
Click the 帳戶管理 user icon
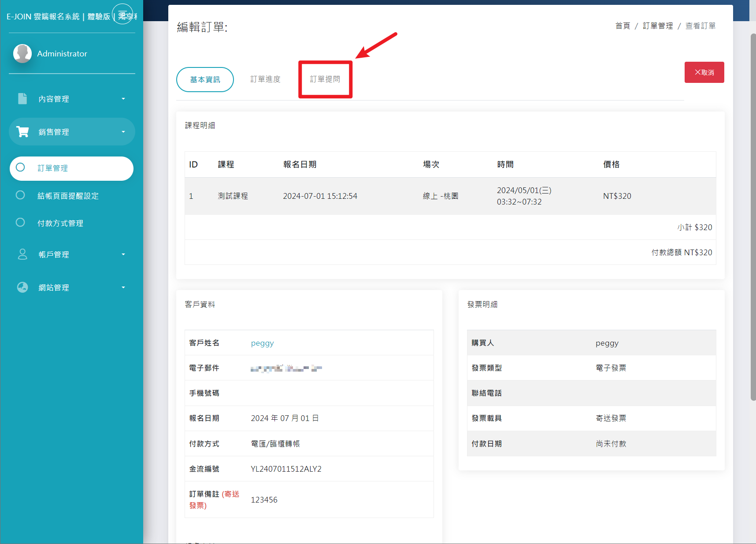pyautogui.click(x=22, y=254)
